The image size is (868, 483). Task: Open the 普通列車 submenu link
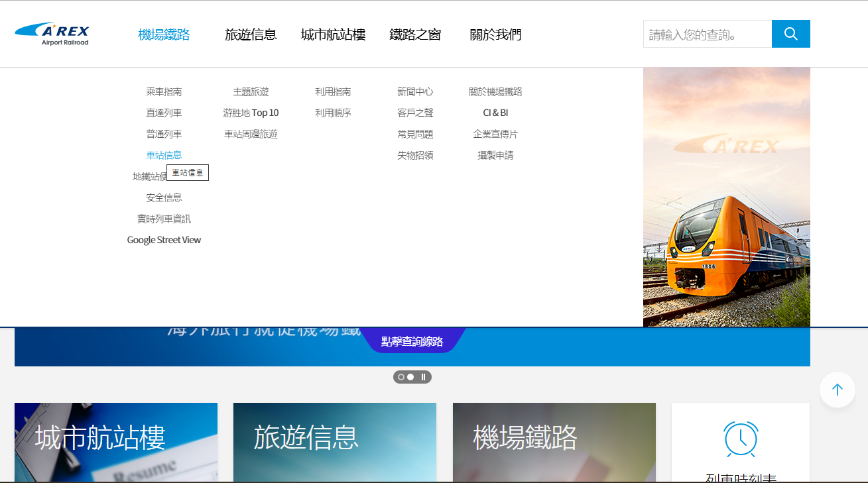(164, 134)
